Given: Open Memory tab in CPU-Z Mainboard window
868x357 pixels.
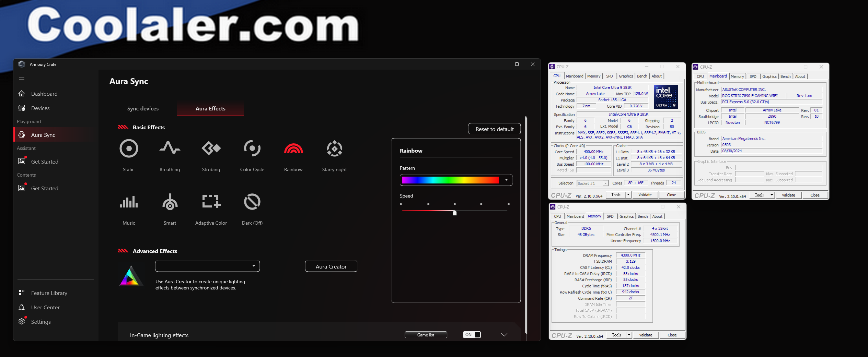Looking at the screenshot, I should pyautogui.click(x=737, y=76).
